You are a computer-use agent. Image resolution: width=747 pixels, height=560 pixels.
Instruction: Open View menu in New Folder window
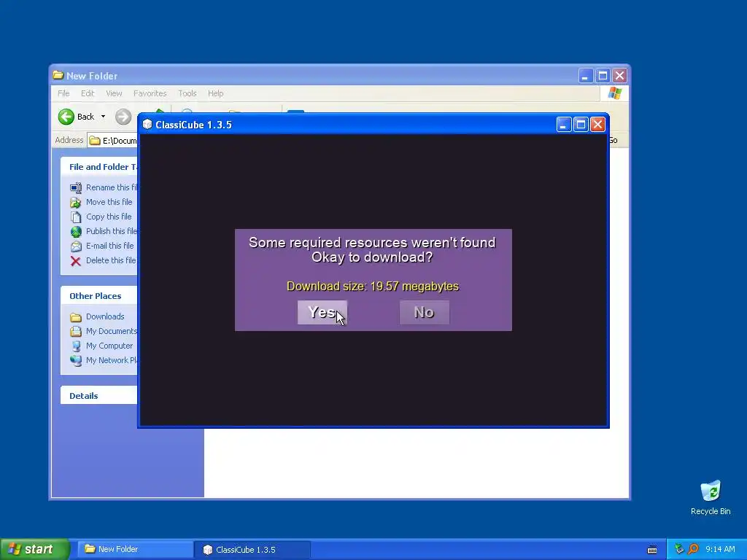point(114,93)
